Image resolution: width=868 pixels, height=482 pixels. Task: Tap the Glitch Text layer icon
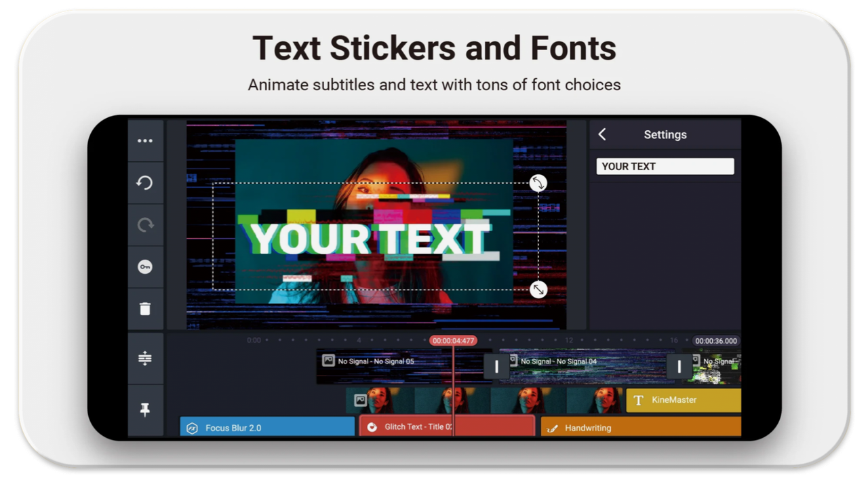pos(372,427)
